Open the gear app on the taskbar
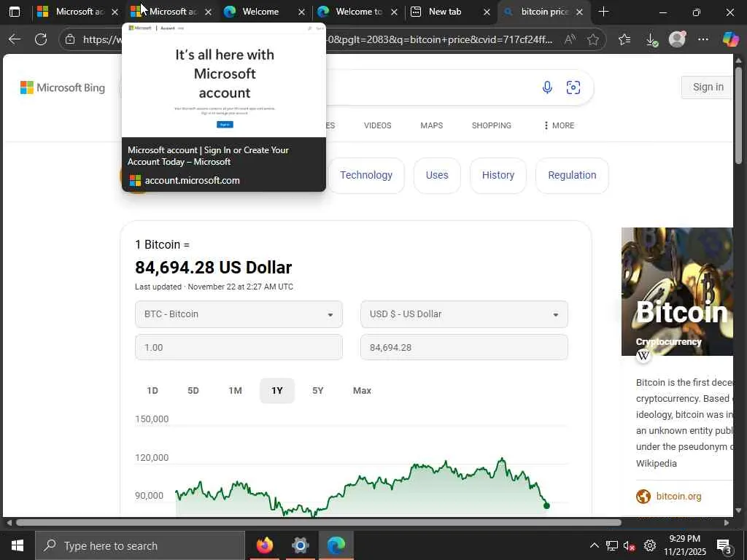This screenshot has width=747, height=560. [x=300, y=545]
